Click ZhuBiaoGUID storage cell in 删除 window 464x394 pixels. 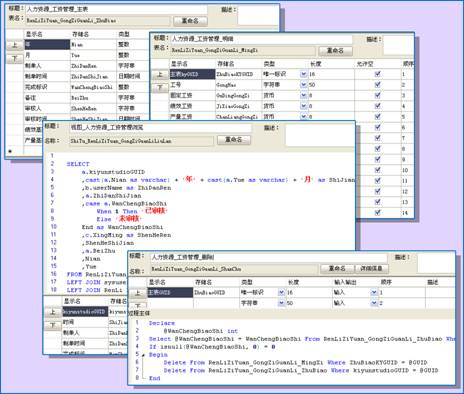[216, 292]
